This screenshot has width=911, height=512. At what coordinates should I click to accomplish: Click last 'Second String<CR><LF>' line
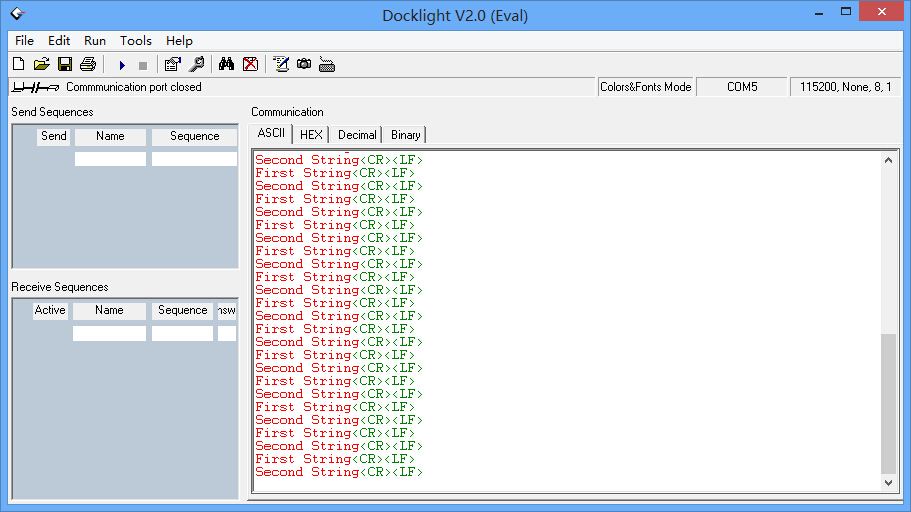[339, 472]
